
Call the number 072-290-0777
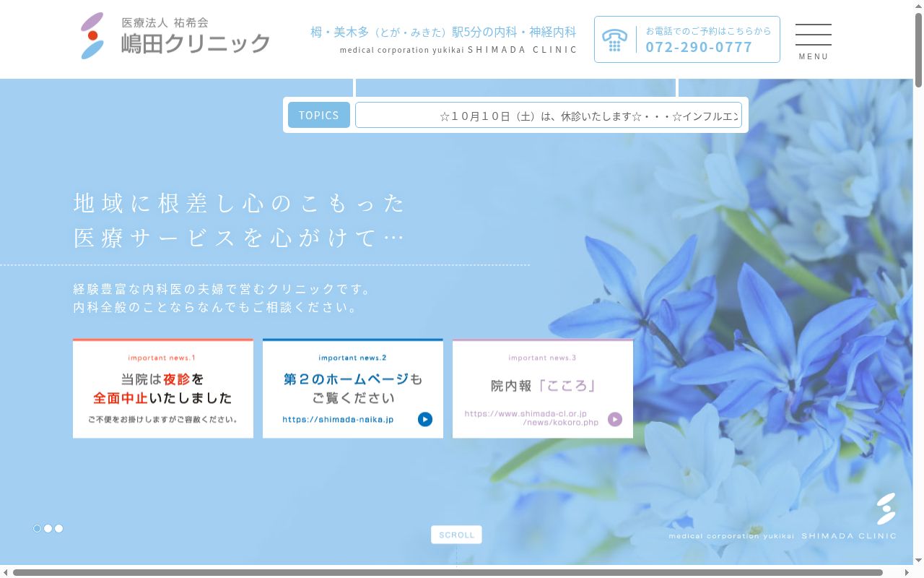(699, 47)
